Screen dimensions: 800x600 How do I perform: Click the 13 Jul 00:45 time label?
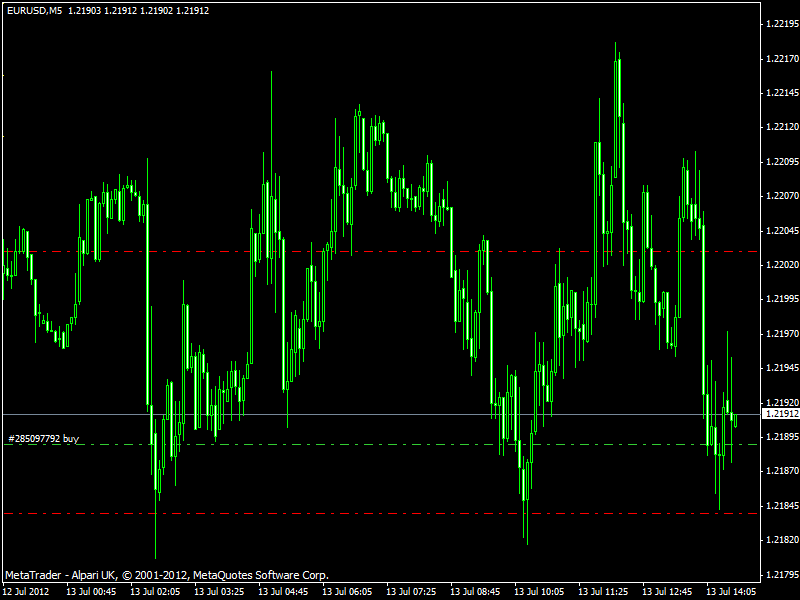click(x=91, y=592)
